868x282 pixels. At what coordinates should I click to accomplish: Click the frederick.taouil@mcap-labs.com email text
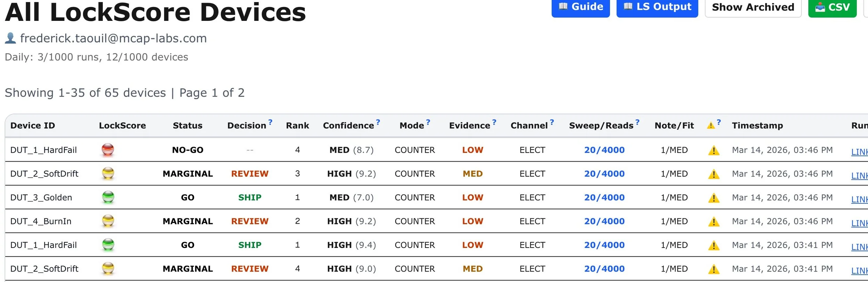(113, 38)
